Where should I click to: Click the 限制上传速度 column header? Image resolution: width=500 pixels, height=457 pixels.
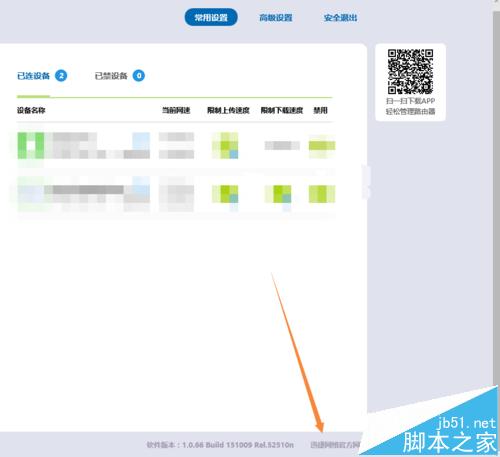click(x=228, y=110)
